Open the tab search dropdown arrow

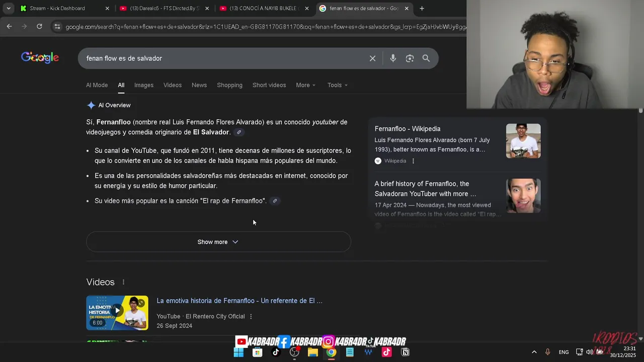(x=9, y=8)
